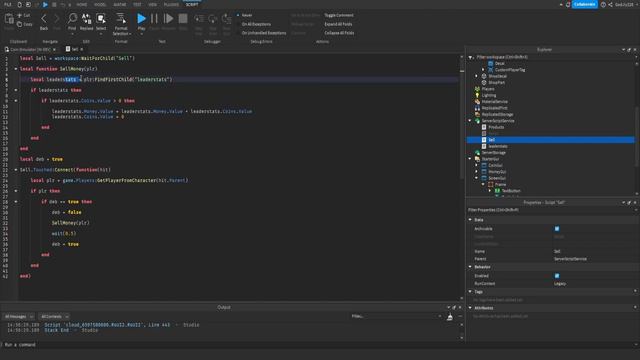Click Collapse All Folds action

coord(339,33)
